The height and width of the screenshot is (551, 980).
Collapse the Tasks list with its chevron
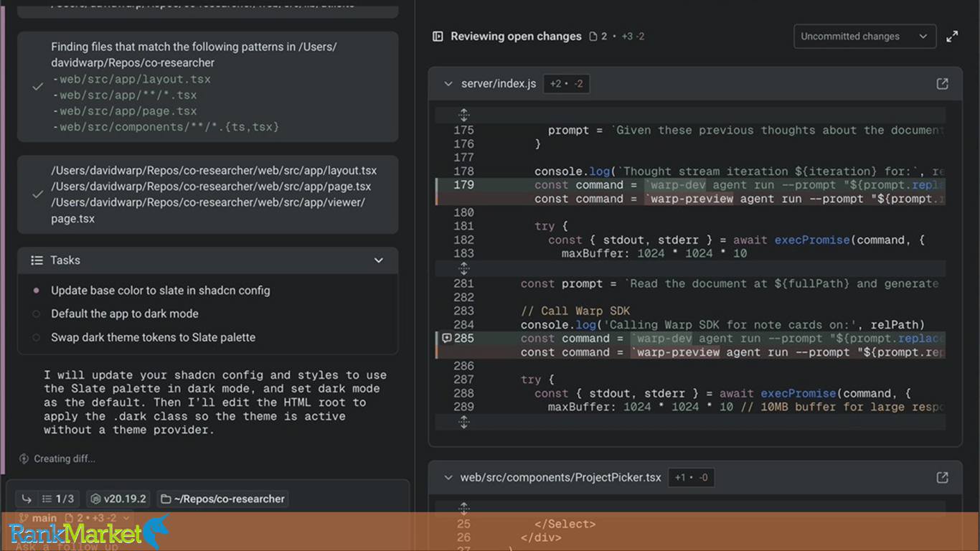tap(379, 260)
